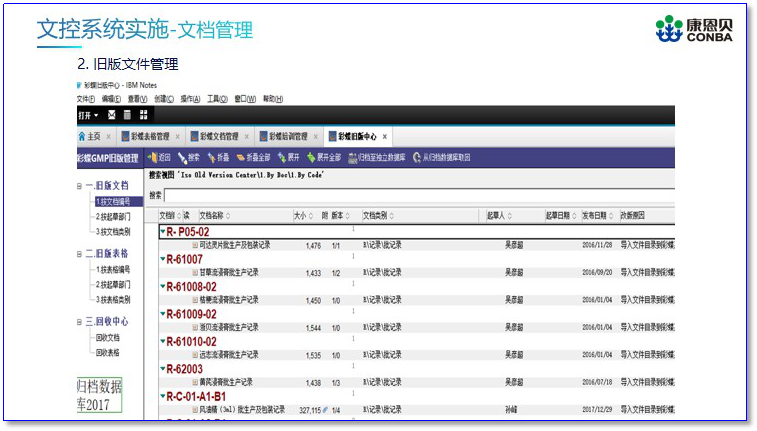The image size is (757, 431).
Task: Click the 展开全部 (Expand All) action
Action: point(324,158)
